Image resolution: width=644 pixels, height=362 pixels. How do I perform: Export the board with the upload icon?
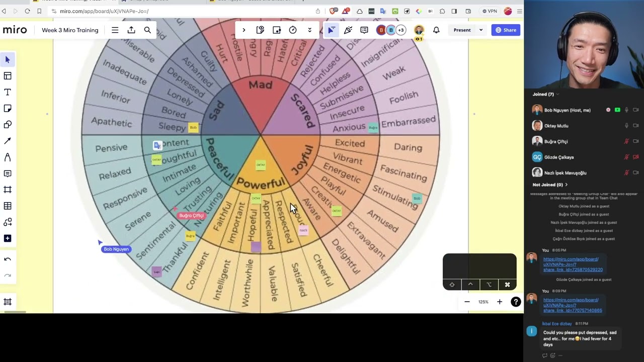click(x=131, y=30)
